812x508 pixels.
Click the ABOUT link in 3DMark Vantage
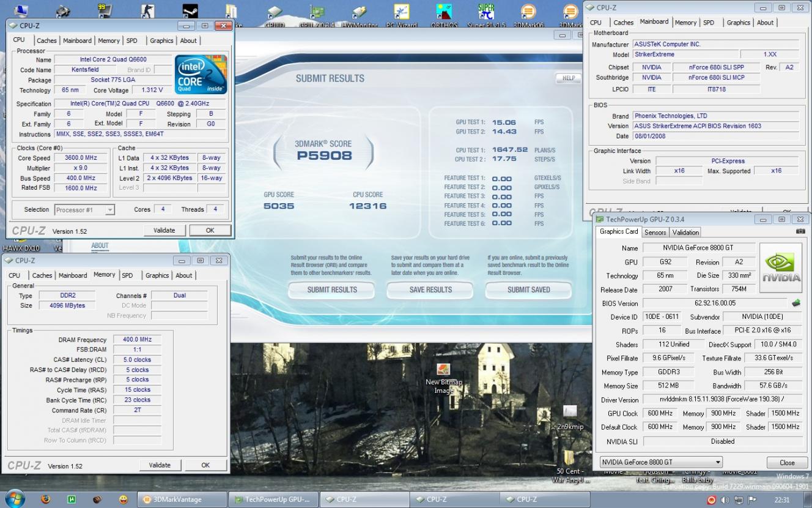(100, 246)
